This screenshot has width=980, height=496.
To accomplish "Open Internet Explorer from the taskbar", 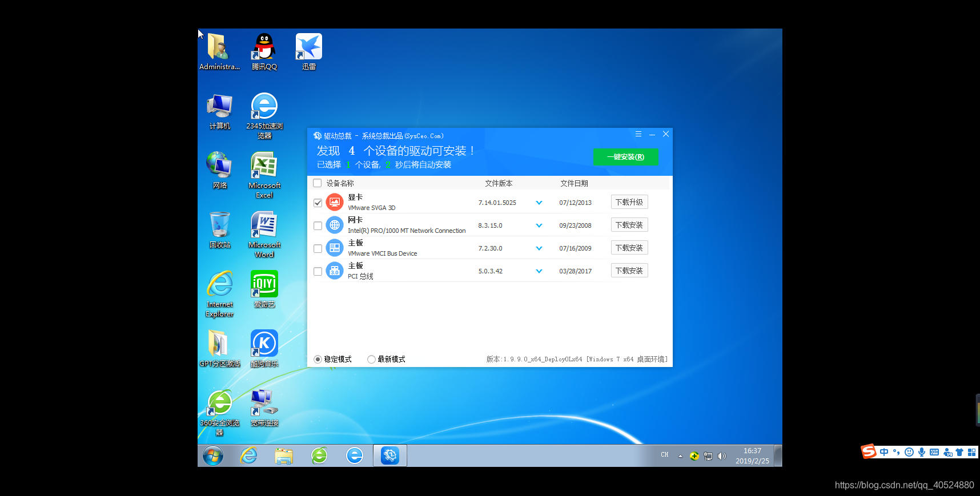I will coord(248,455).
